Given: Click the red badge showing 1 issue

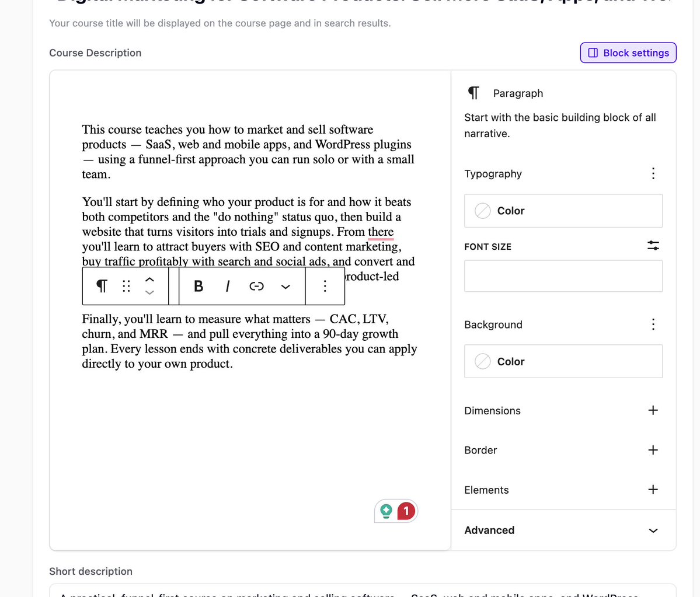Looking at the screenshot, I should click(x=406, y=511).
